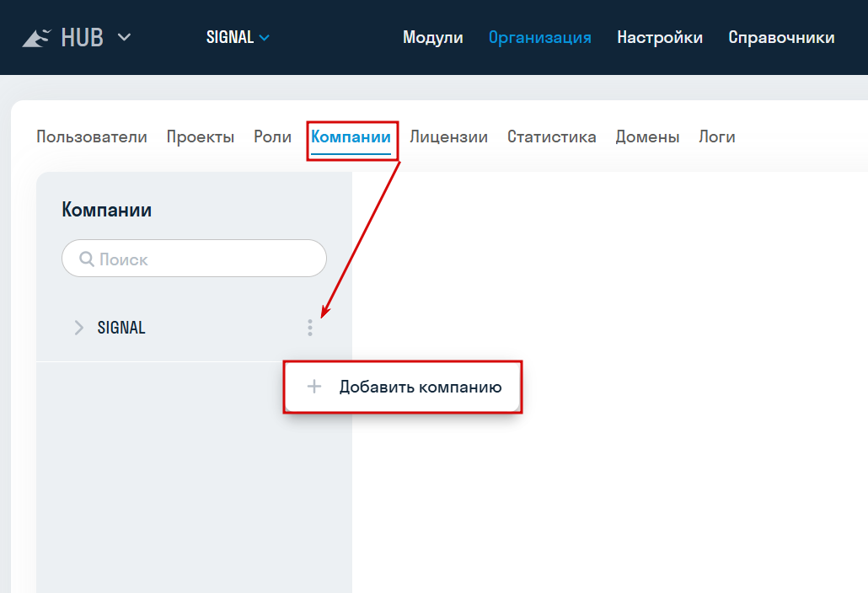This screenshot has height=593, width=868.
Task: Click the Компании panel heading
Action: click(x=107, y=210)
